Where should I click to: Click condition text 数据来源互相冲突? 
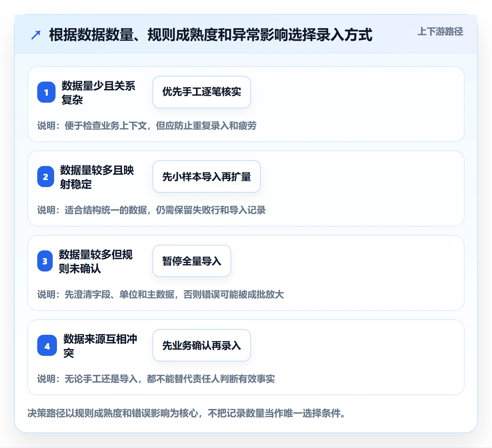pos(100,346)
